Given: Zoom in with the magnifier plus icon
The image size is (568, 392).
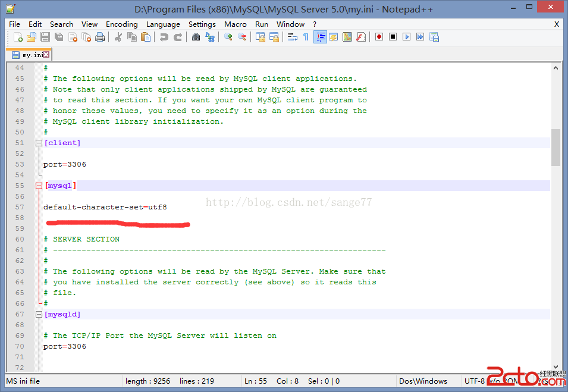Looking at the screenshot, I should coord(228,37).
